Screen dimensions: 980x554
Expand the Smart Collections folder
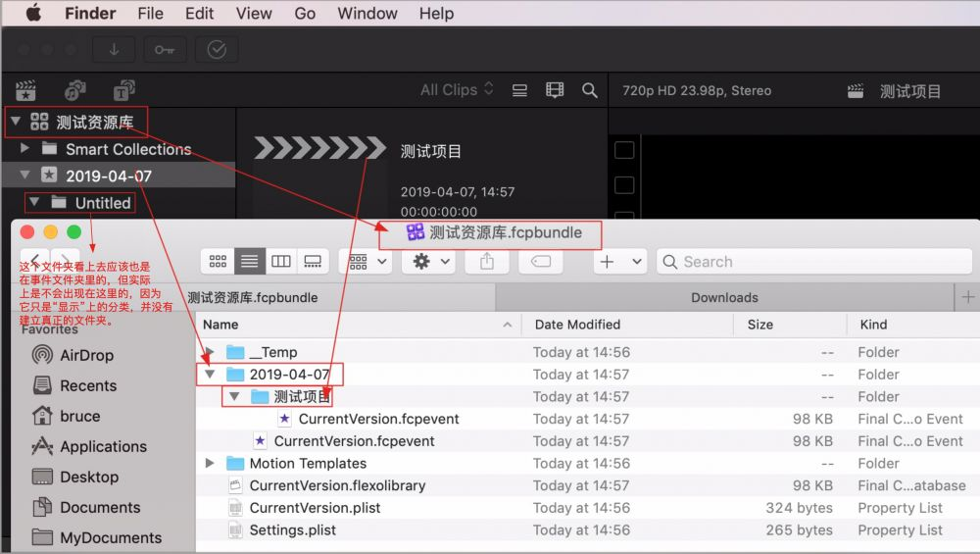click(x=24, y=148)
